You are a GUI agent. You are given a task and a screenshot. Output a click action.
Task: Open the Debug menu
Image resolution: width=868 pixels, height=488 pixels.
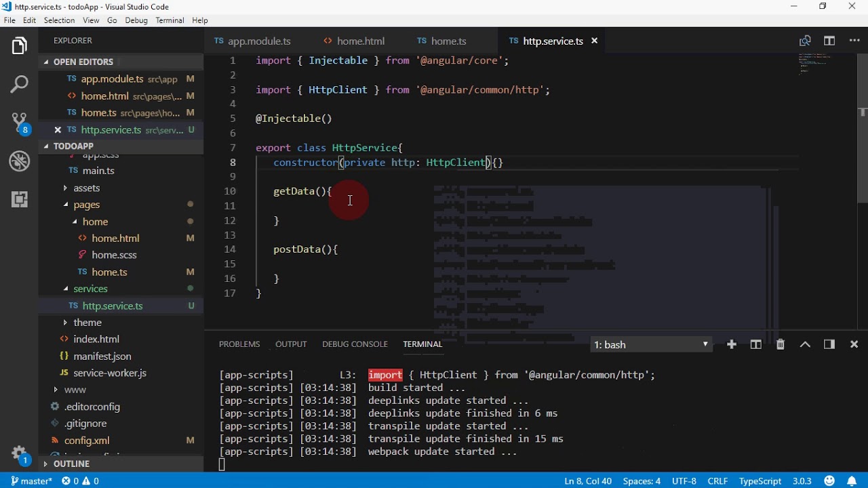[x=136, y=20]
